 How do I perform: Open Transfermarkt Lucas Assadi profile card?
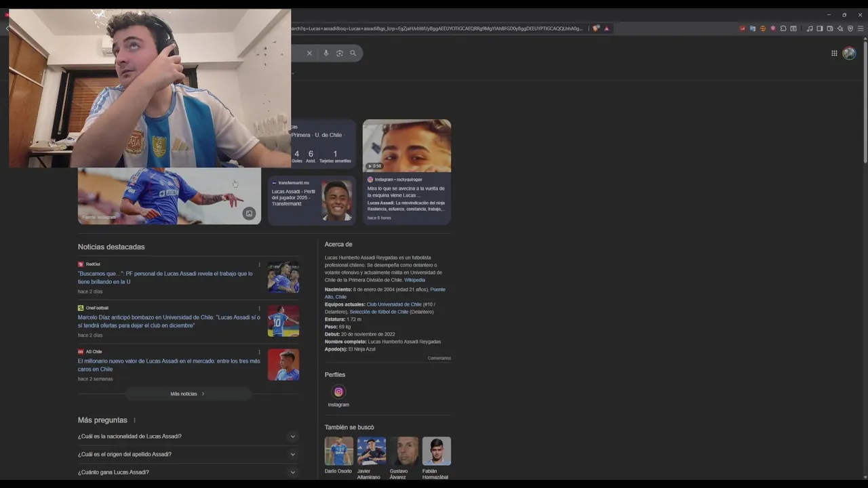(312, 201)
